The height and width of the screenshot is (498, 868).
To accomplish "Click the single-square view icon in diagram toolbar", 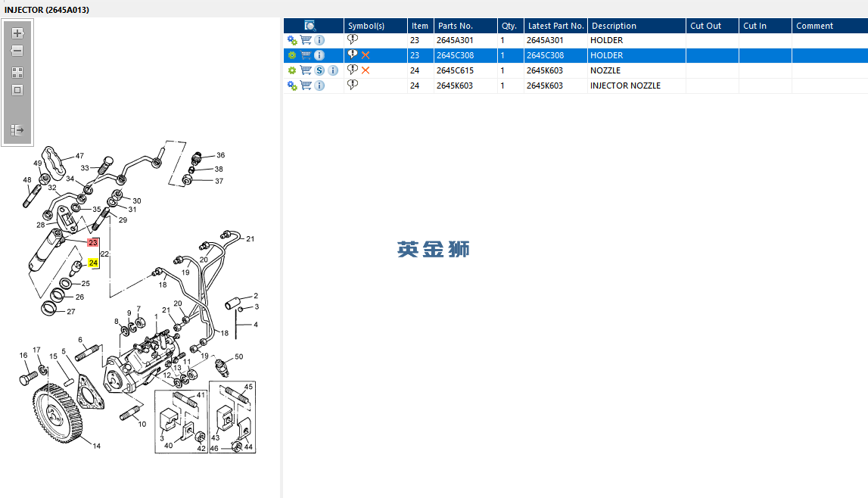I will (x=17, y=90).
